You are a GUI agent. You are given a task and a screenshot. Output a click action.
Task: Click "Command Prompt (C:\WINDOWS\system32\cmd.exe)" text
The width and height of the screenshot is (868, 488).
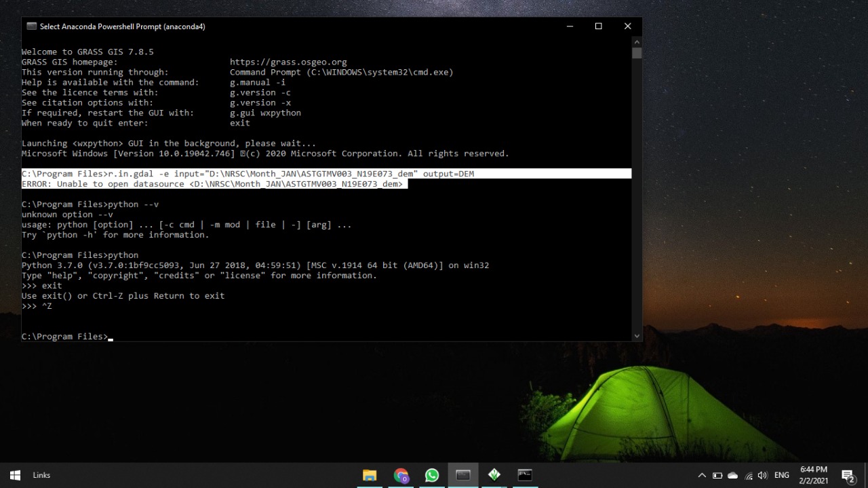[x=342, y=72]
